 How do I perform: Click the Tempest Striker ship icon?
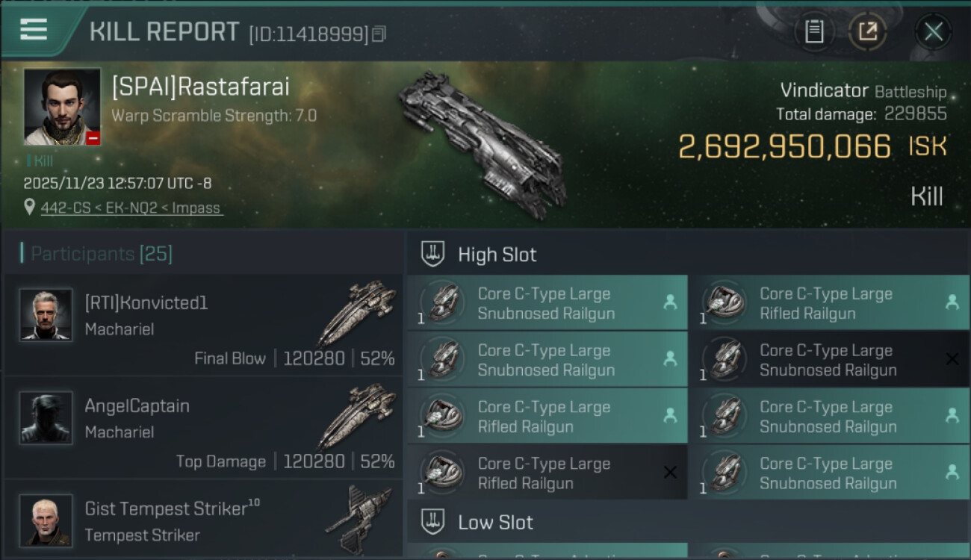tap(359, 517)
